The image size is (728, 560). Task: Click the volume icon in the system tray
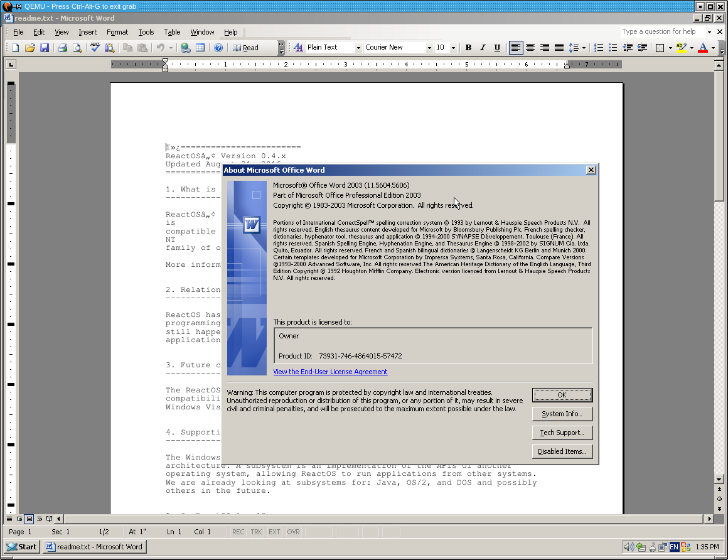pyautogui.click(x=628, y=547)
